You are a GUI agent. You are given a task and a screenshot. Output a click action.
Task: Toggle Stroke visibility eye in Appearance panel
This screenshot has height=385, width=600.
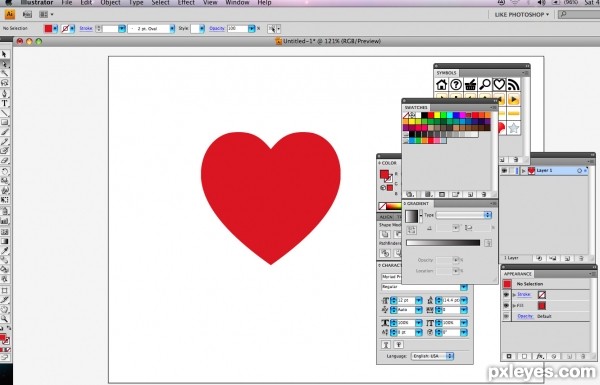point(506,295)
